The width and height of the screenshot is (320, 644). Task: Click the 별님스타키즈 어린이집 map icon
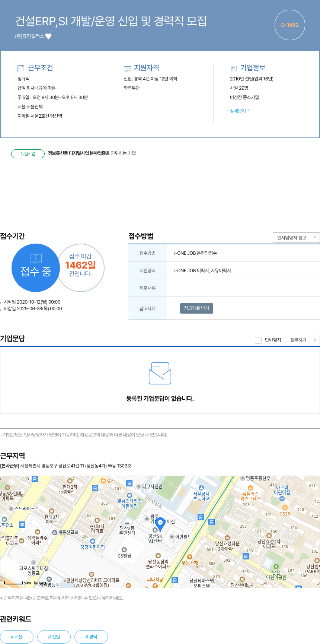pyautogui.click(x=129, y=495)
